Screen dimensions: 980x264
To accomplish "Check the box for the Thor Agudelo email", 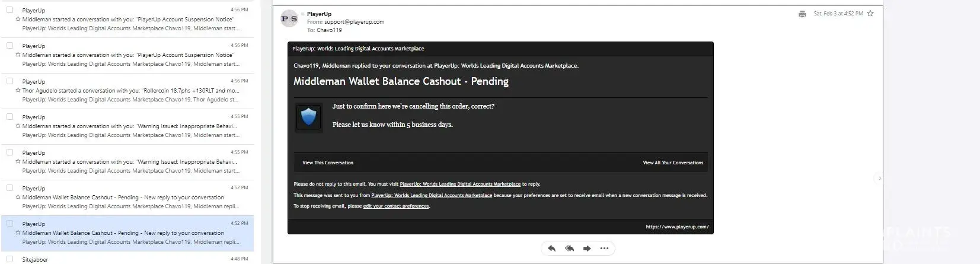I will [x=9, y=81].
